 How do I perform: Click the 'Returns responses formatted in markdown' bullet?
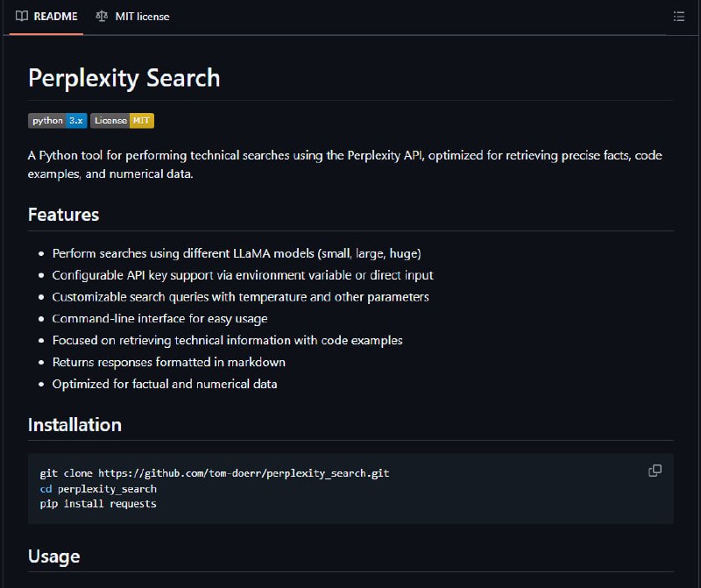point(168,362)
